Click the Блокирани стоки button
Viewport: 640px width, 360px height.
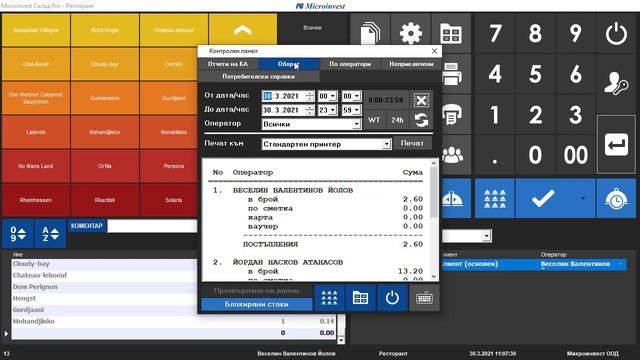coord(256,304)
